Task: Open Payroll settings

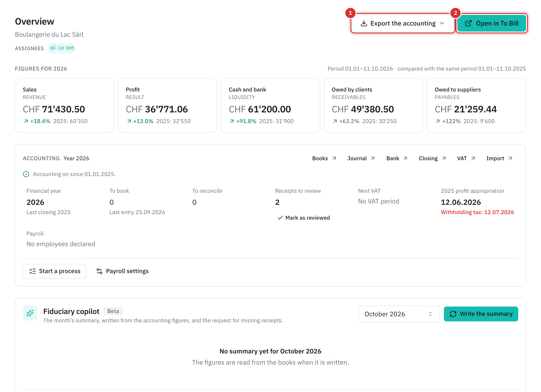Action: (122, 271)
